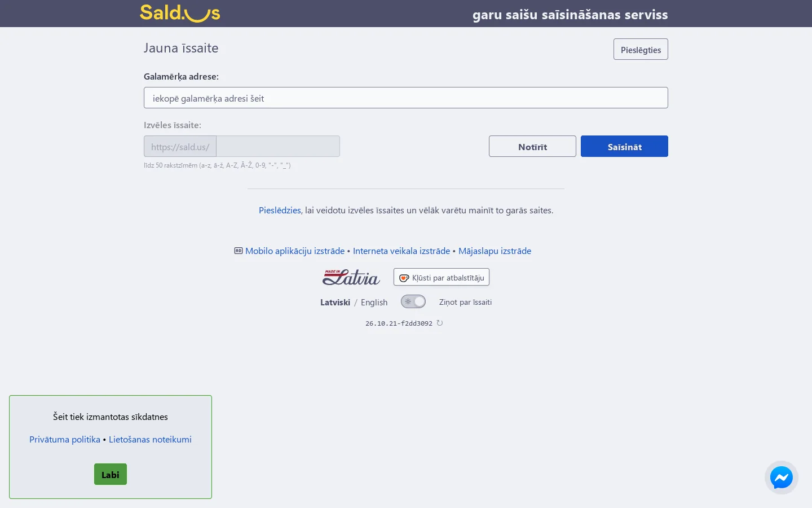Focus the Galamērķa adrese input field
This screenshot has height=508, width=812.
tap(406, 98)
